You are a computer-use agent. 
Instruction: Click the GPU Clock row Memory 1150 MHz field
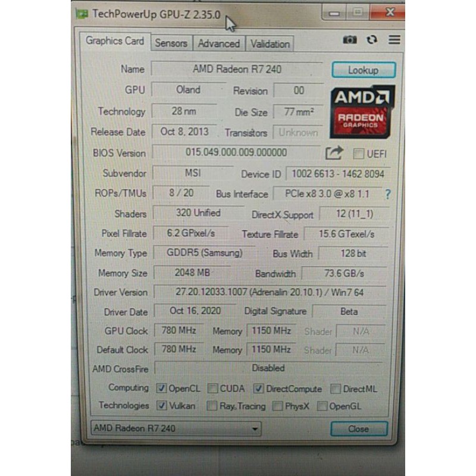click(x=271, y=331)
